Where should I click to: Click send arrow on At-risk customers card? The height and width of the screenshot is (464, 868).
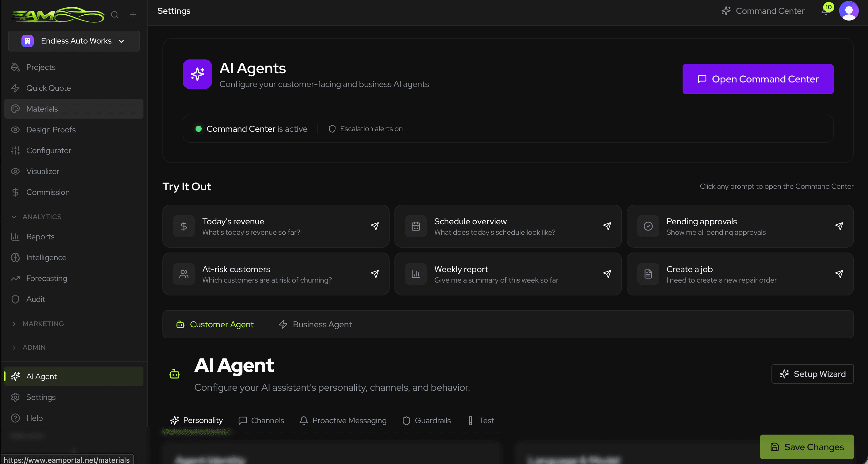(x=375, y=274)
